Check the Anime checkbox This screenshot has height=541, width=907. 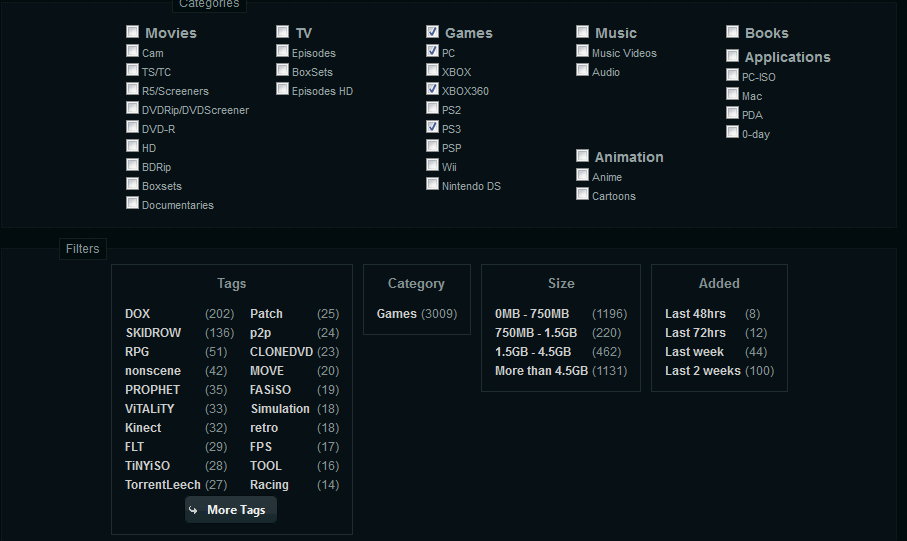[582, 176]
